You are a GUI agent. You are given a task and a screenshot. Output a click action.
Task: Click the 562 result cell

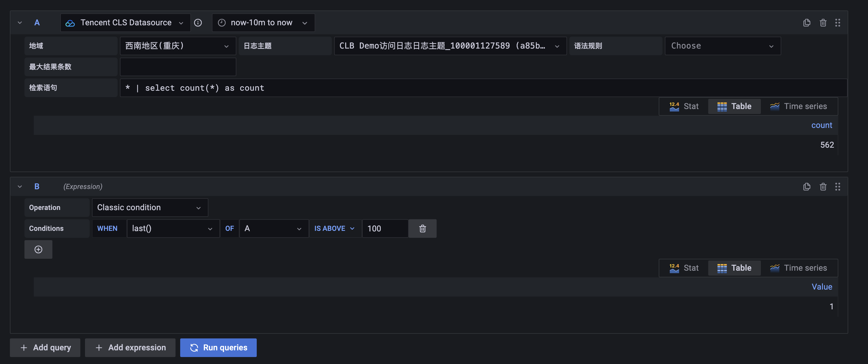click(x=827, y=145)
